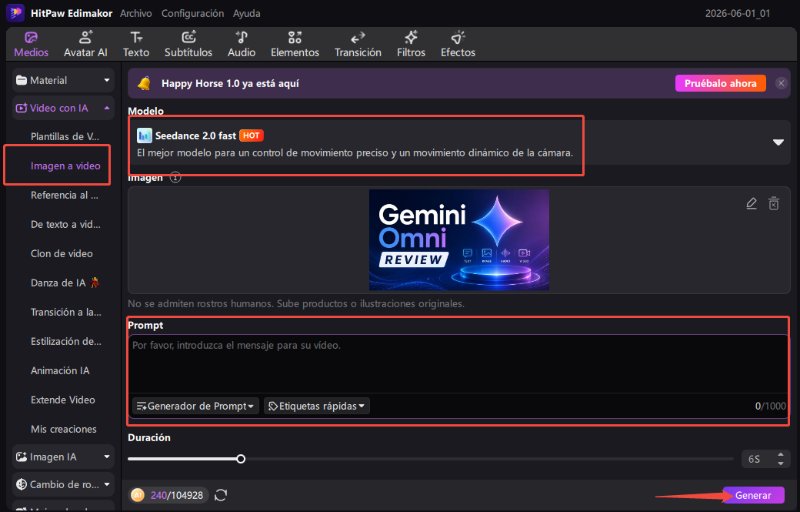Select Danza de IA in sidebar
Screen dimensions: 800x512
click(64, 283)
